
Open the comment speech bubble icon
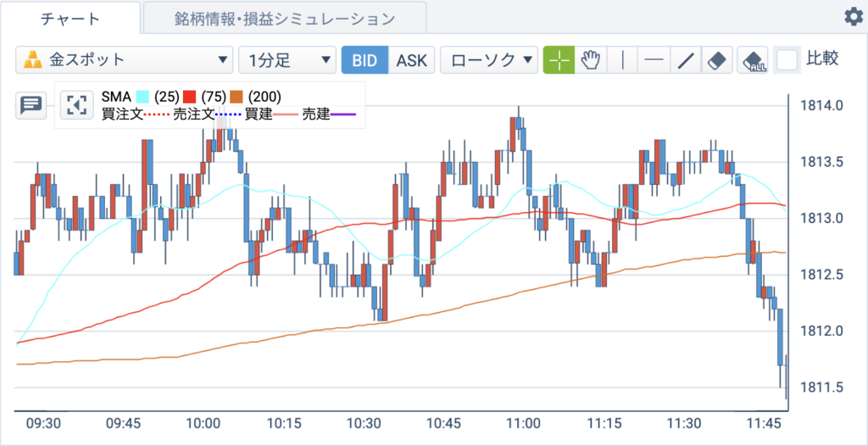[31, 105]
